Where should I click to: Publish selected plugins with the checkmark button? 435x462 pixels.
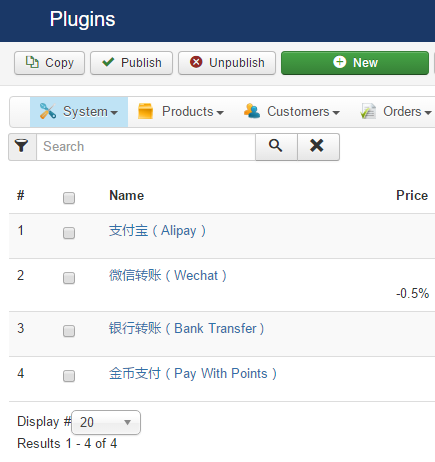[131, 63]
